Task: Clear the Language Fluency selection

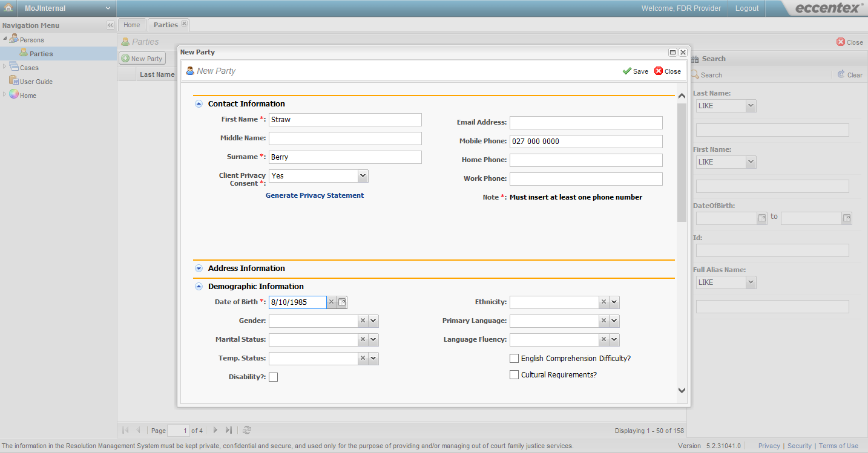Action: (603, 340)
